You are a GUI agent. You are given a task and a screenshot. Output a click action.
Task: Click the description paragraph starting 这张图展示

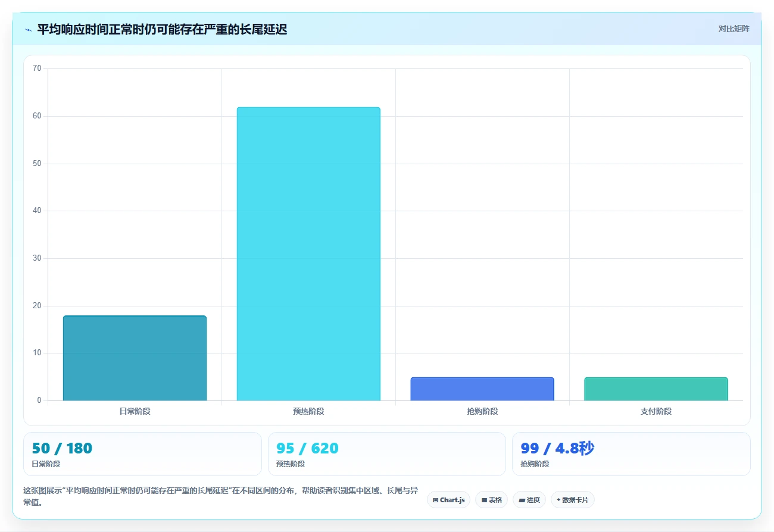[220, 496]
